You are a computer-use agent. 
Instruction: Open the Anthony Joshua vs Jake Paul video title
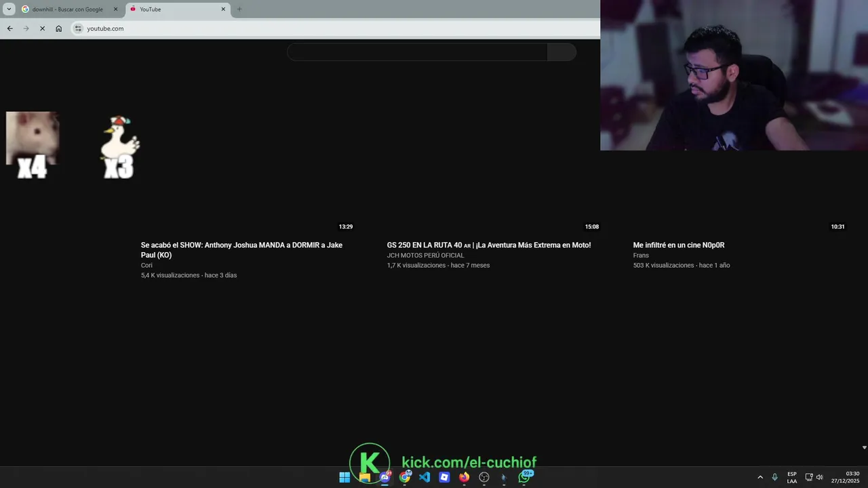click(x=241, y=250)
